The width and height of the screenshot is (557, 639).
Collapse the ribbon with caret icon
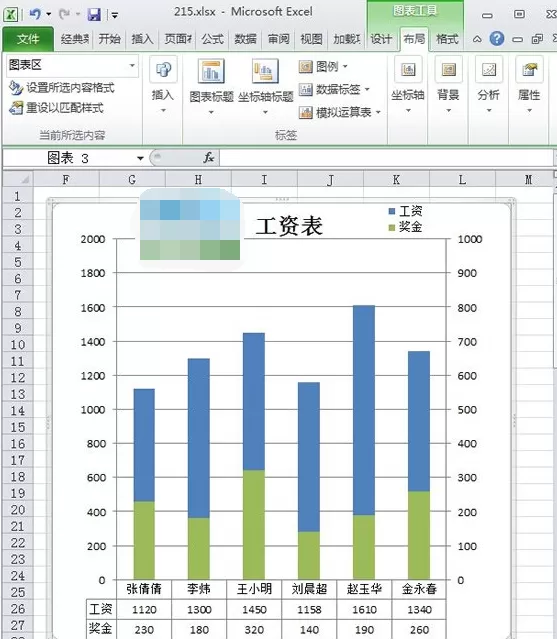(477, 39)
